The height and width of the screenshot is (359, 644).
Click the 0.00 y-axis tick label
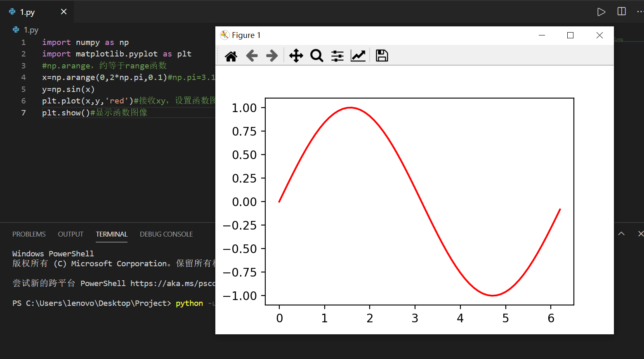[244, 202]
